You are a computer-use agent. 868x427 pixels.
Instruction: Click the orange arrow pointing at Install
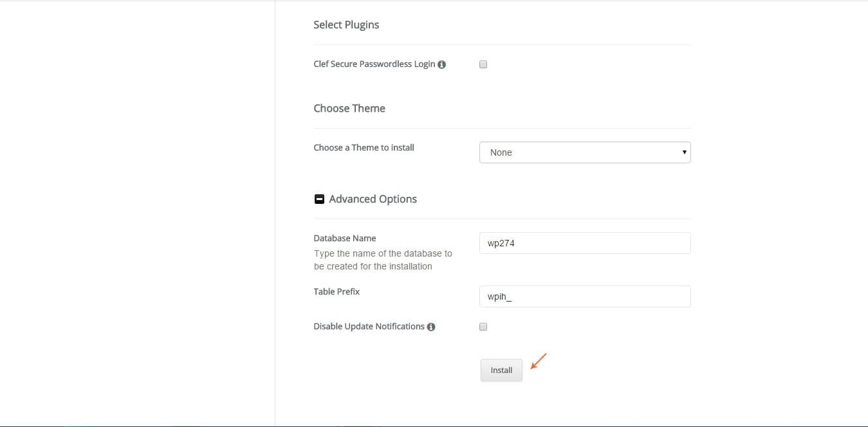point(539,361)
